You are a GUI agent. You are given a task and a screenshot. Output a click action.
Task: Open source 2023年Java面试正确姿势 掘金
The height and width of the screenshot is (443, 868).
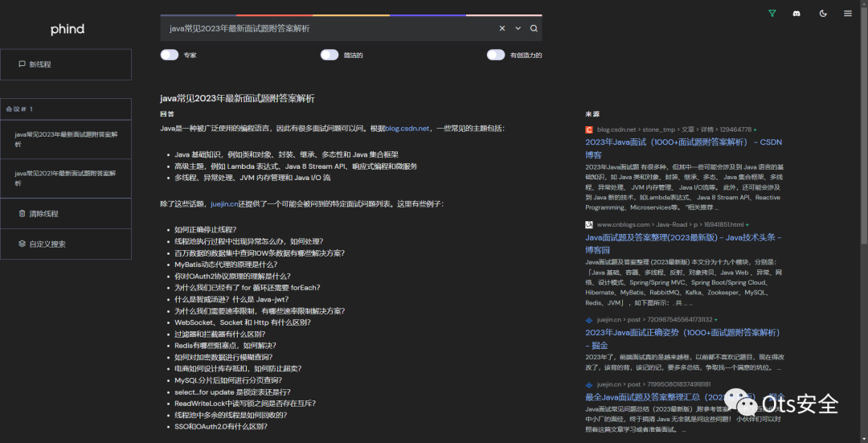[x=684, y=339]
